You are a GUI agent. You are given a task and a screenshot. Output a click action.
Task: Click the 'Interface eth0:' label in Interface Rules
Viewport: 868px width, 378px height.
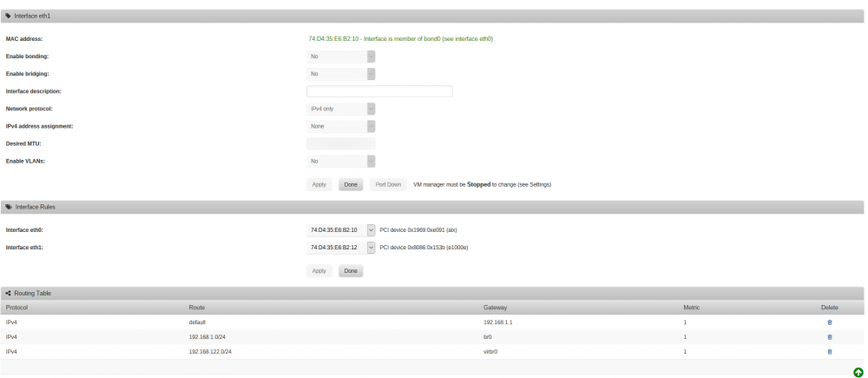[24, 230]
